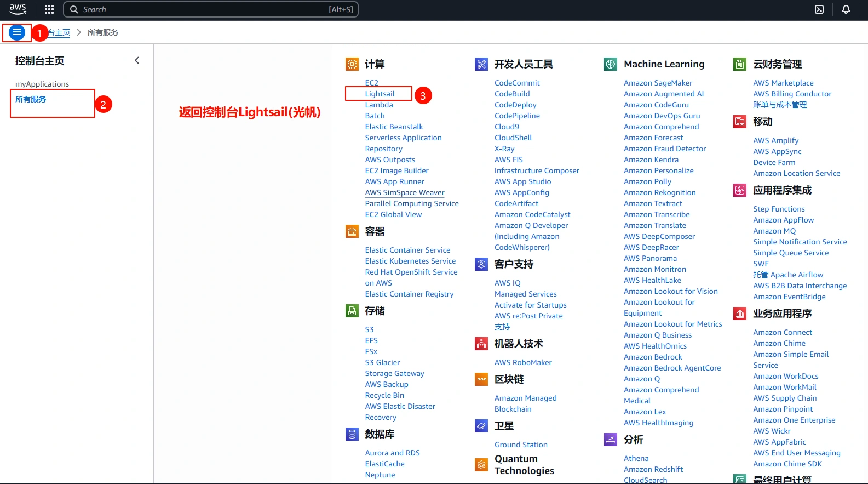Viewport: 868px width, 484px height.
Task: Click the AWS logo icon
Action: [18, 9]
